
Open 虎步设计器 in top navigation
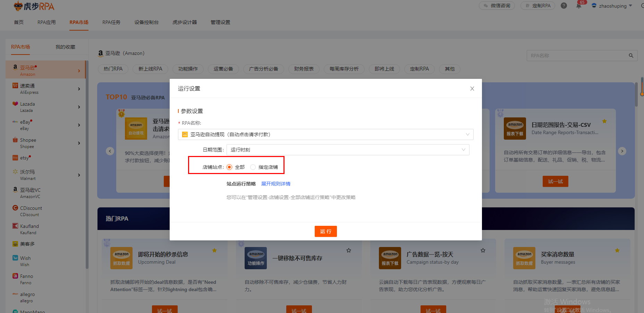[185, 22]
